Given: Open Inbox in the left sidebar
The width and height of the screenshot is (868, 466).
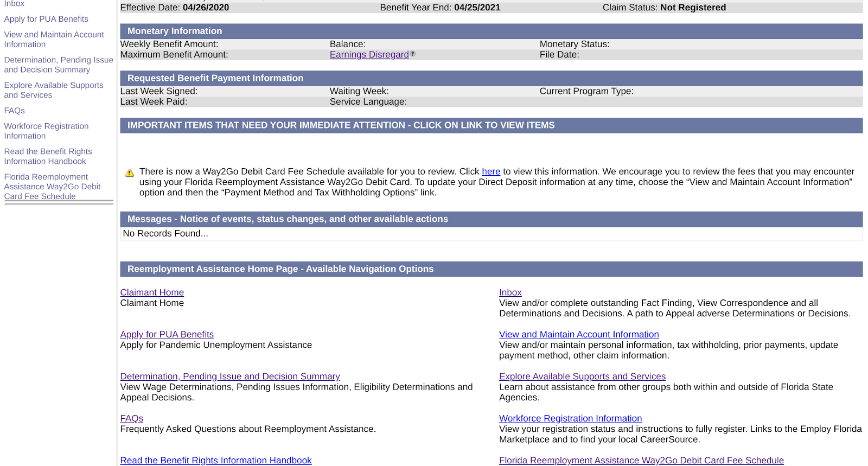Looking at the screenshot, I should click(14, 4).
